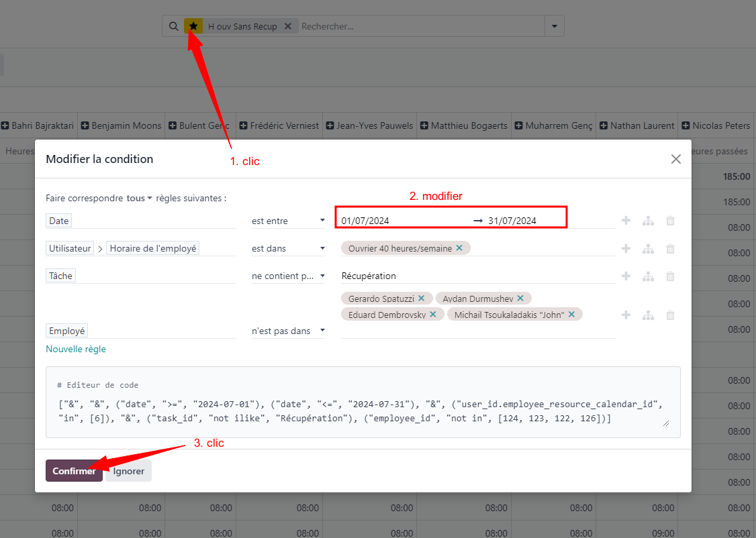Add a rule after the Date row

(x=626, y=221)
